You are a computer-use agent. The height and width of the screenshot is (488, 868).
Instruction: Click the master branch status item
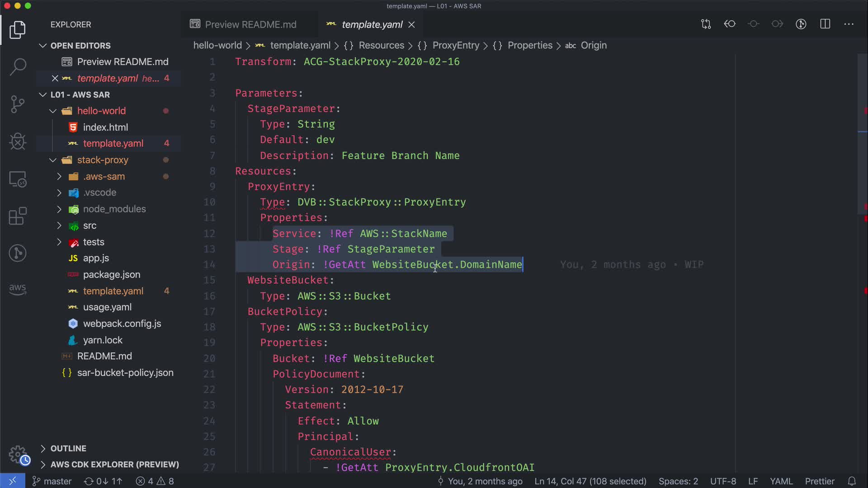tap(52, 481)
